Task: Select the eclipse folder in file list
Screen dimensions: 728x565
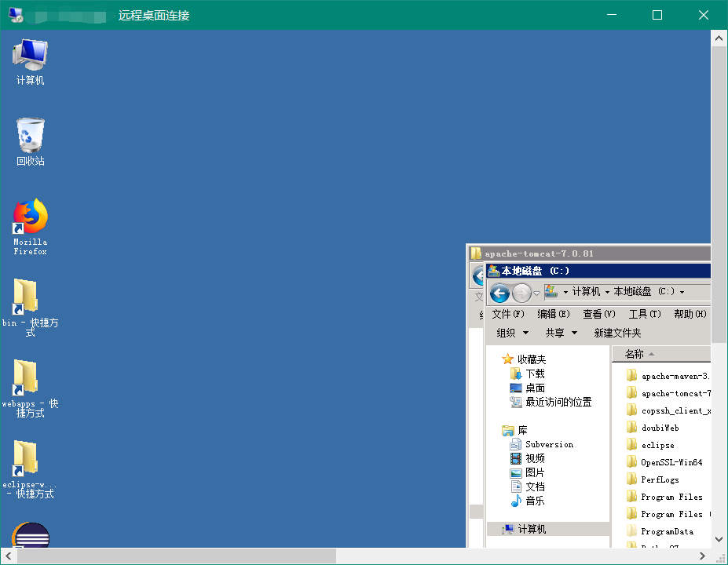Action: pos(657,445)
